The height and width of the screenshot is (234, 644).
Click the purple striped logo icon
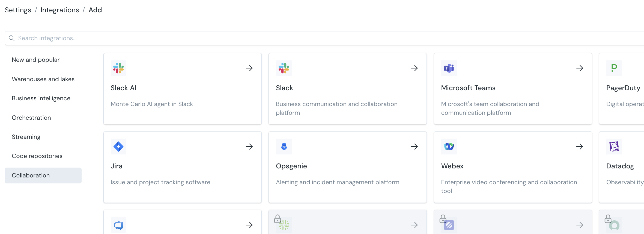point(449,225)
